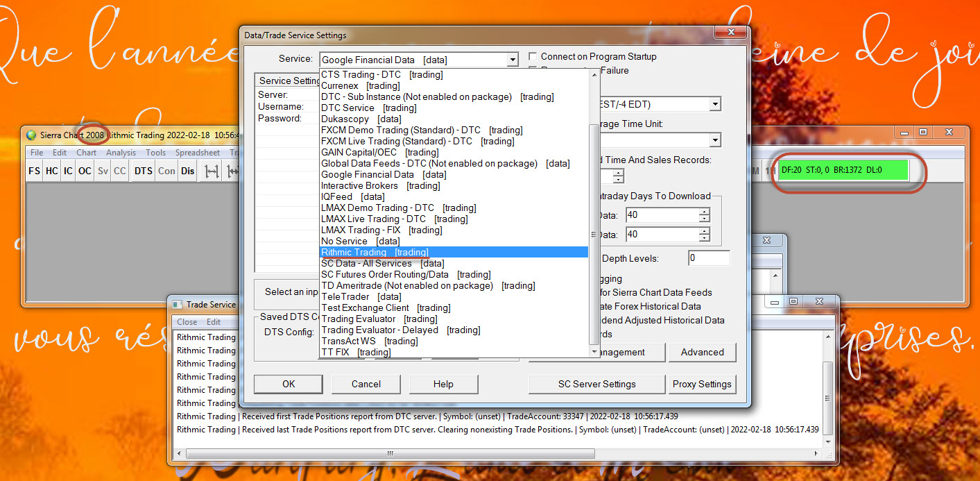Click the horizontal measure tool icon after Dis
The height and width of the screenshot is (481, 980).
(212, 171)
